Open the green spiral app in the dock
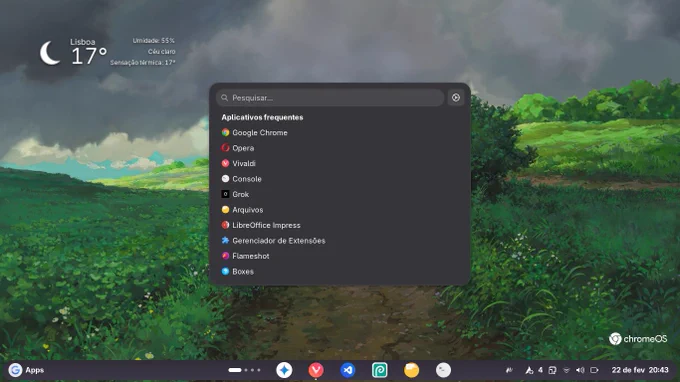Image resolution: width=680 pixels, height=382 pixels. 379,370
